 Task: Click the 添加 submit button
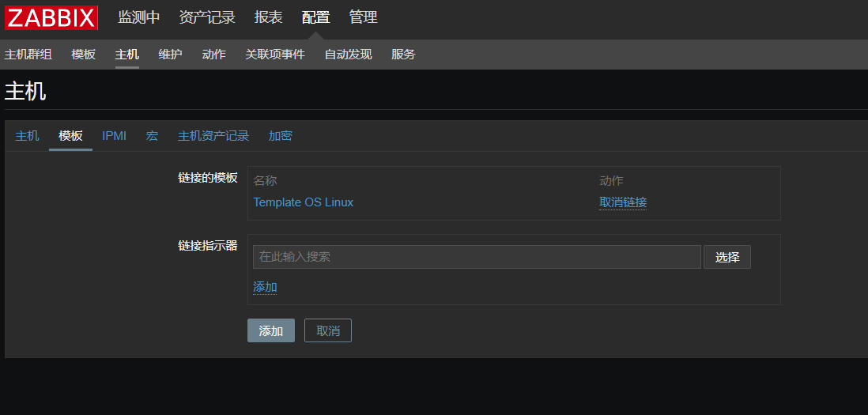[271, 330]
